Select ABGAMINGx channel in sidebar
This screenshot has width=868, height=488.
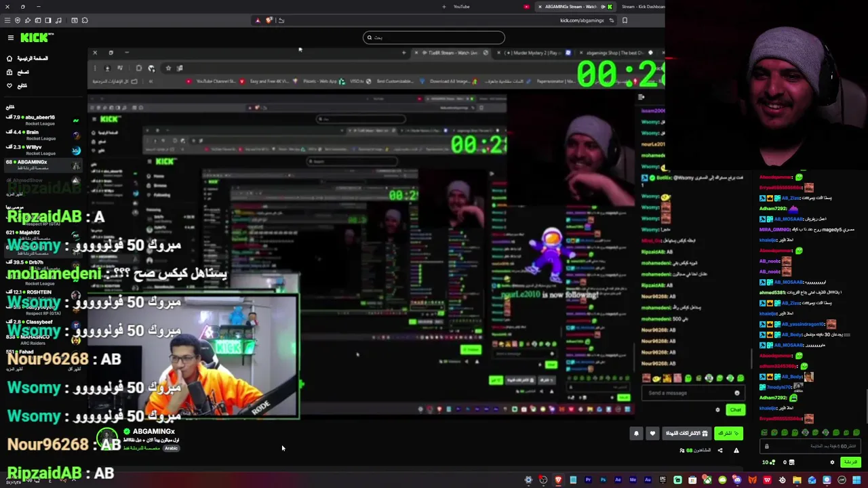pos(43,165)
